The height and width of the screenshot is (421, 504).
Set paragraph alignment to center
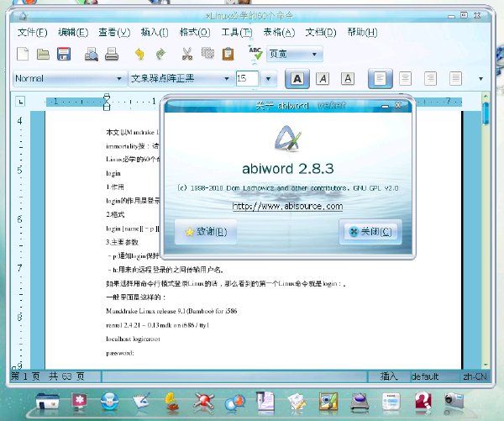405,78
